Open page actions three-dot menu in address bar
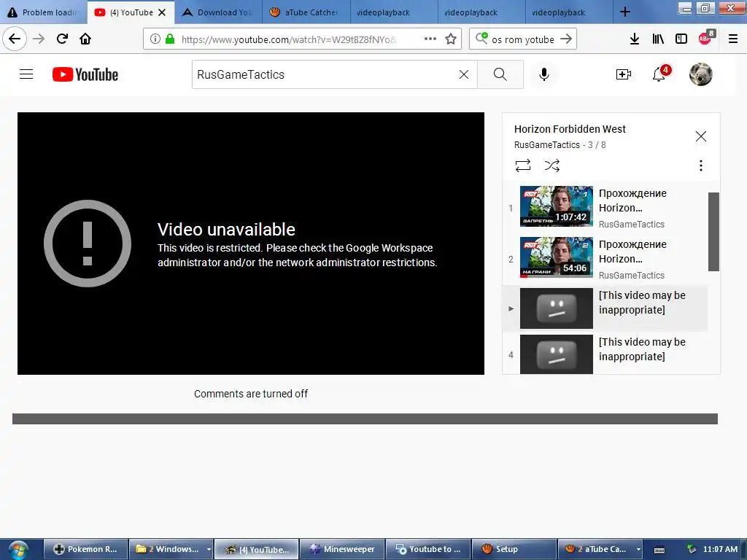This screenshot has height=560, width=747. tap(430, 39)
